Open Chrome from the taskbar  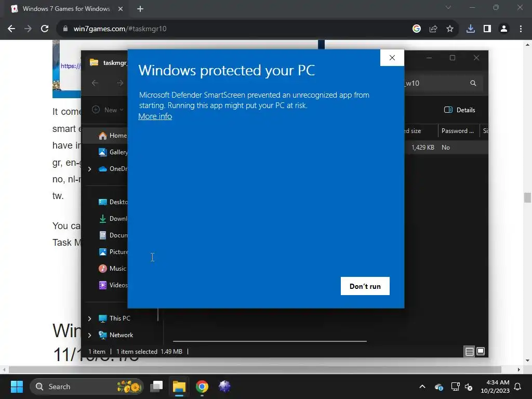202,387
